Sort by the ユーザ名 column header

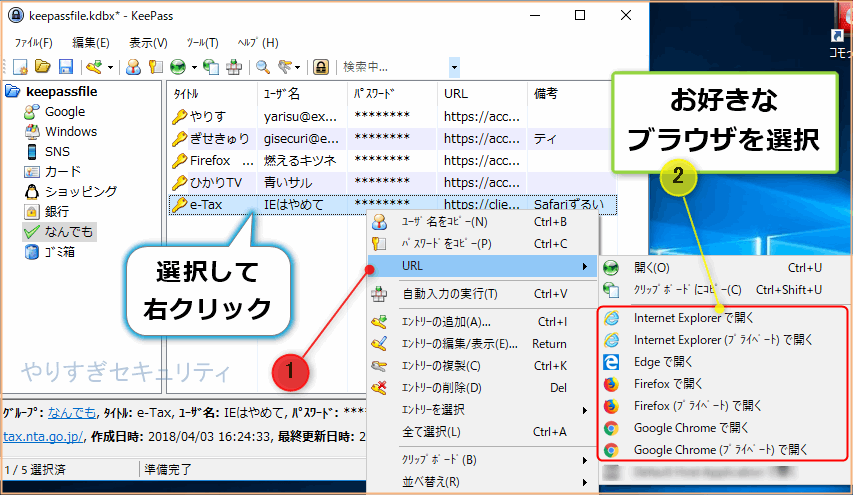pos(302,94)
